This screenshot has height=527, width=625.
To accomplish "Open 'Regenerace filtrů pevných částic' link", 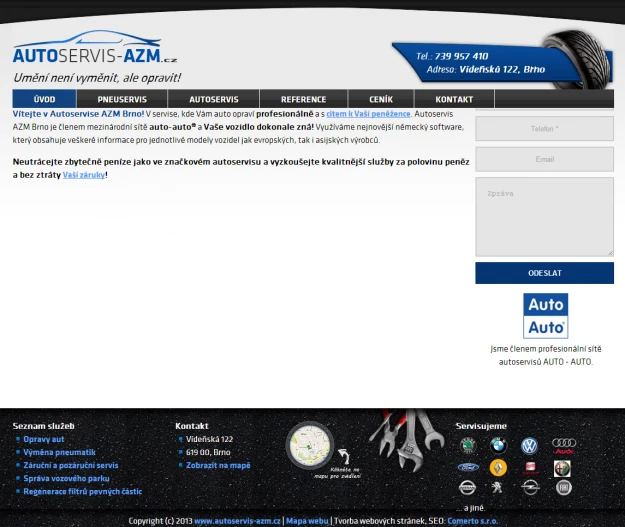I will 83,492.
